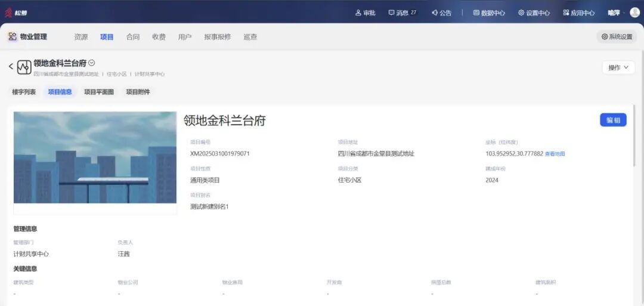
Task: Select the 项目信息 tab
Action: (60, 92)
